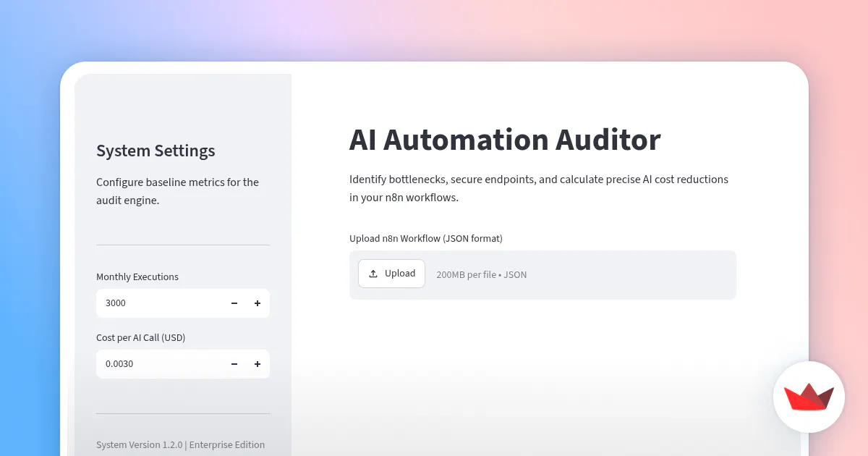Decrease Cost per AI Call with minus
868x456 pixels.
click(234, 364)
